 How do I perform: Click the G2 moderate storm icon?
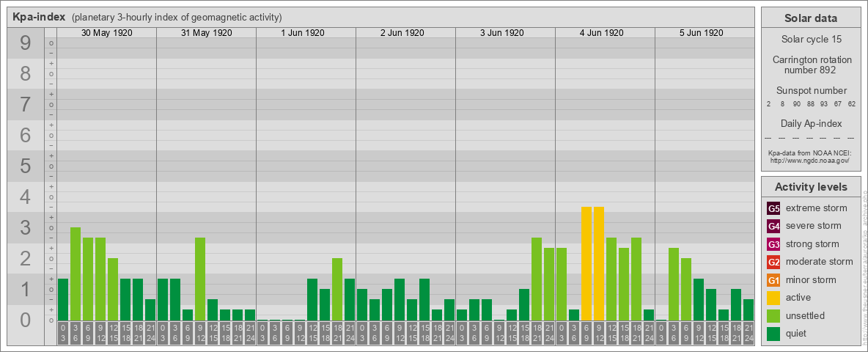point(774,262)
